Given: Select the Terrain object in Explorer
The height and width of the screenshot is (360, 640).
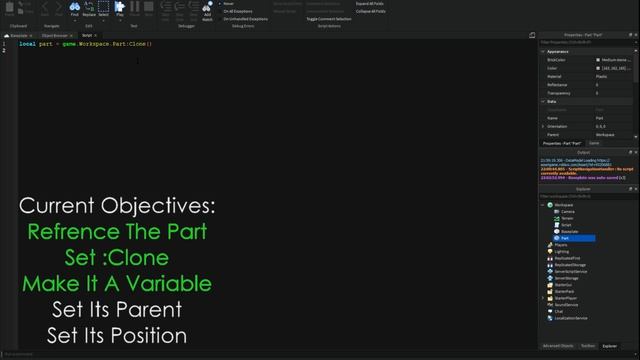Looking at the screenshot, I should (564, 218).
